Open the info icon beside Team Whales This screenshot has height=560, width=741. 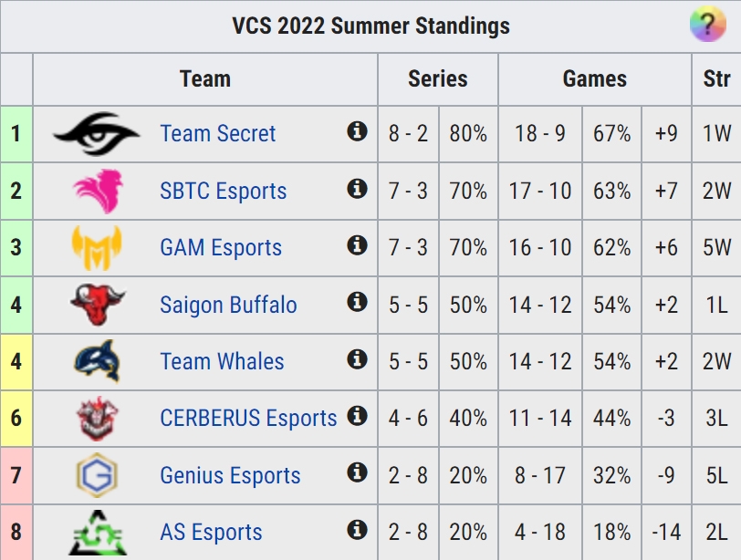pos(358,358)
